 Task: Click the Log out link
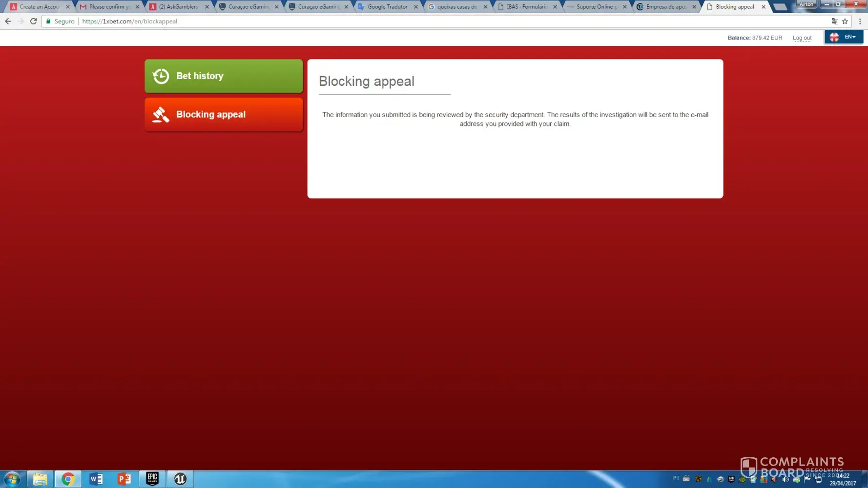click(x=802, y=38)
